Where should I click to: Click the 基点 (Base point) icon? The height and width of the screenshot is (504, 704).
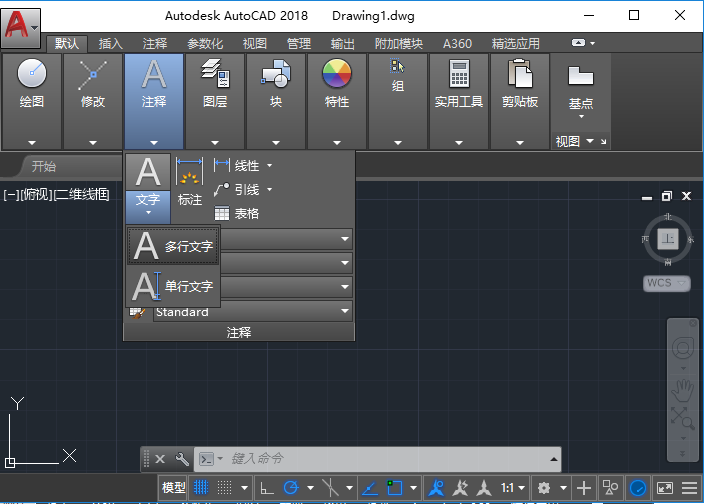point(581,76)
